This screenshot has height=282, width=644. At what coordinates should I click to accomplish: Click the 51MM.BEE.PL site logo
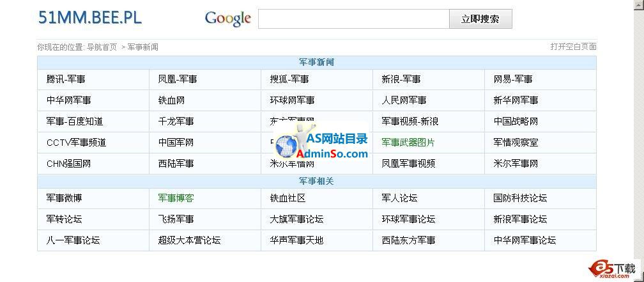90,18
